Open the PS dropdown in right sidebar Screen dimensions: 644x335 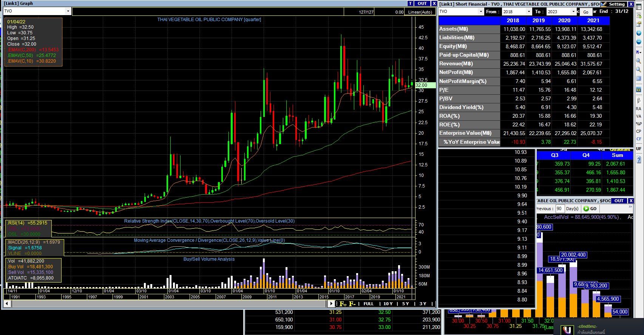[x=639, y=52]
